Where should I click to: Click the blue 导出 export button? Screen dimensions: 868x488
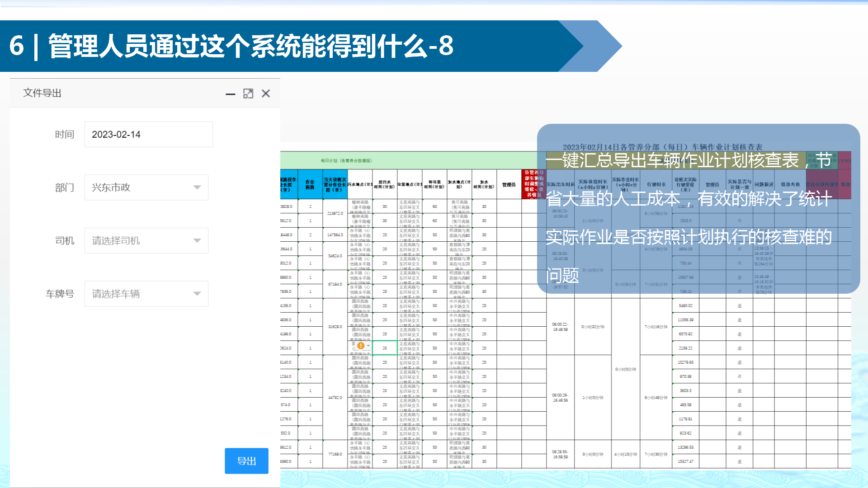click(x=246, y=461)
